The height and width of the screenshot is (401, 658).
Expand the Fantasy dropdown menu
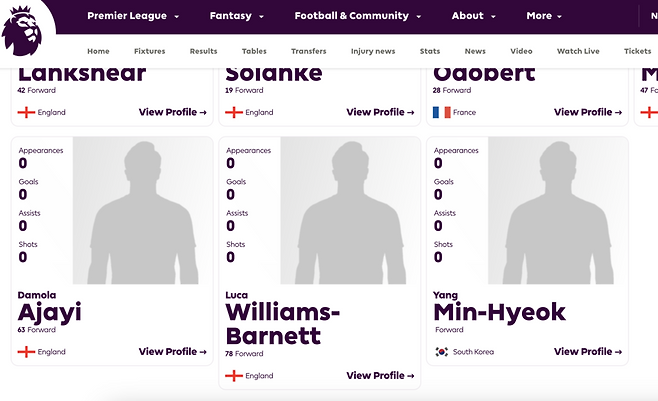pos(237,16)
